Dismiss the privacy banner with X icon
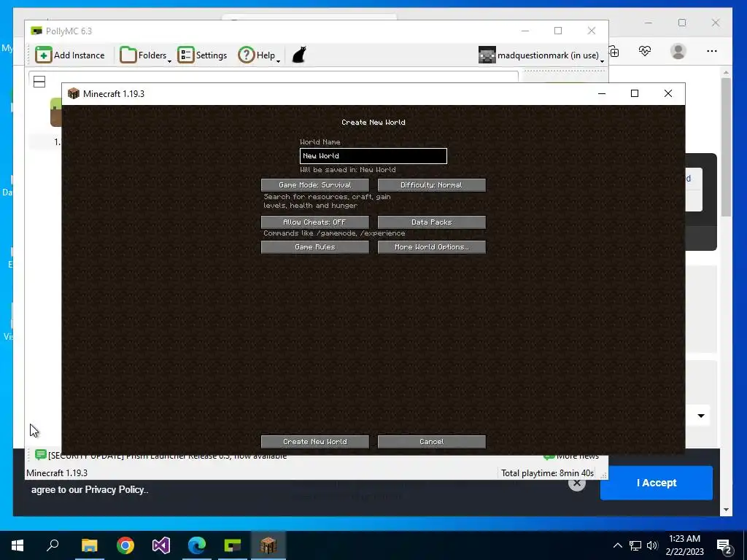747x560 pixels. click(x=576, y=483)
